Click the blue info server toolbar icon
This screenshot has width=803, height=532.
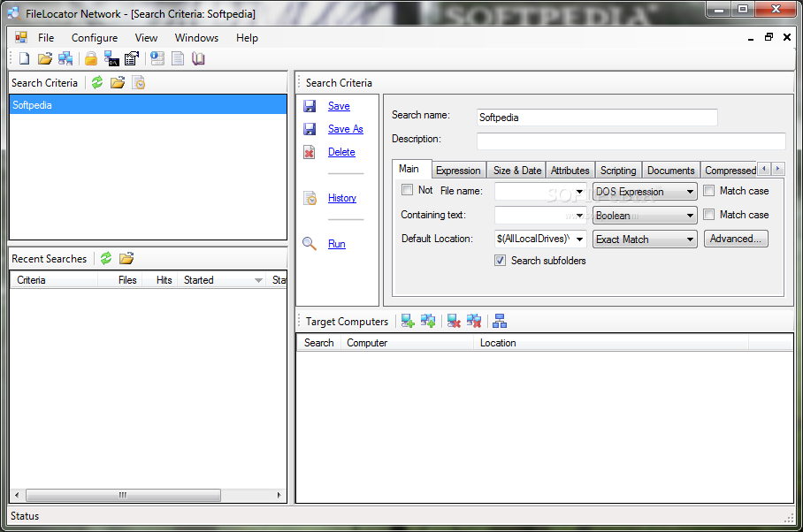(x=157, y=59)
